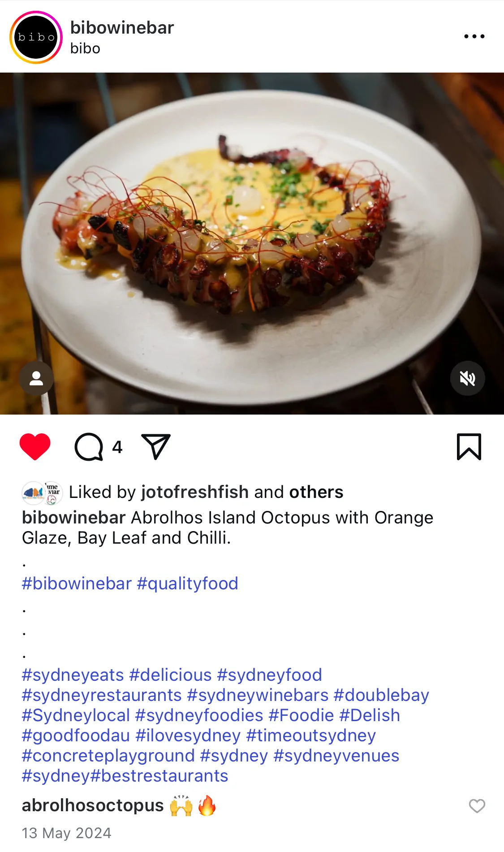Unmute the video sound
The height and width of the screenshot is (852, 504).
[467, 378]
